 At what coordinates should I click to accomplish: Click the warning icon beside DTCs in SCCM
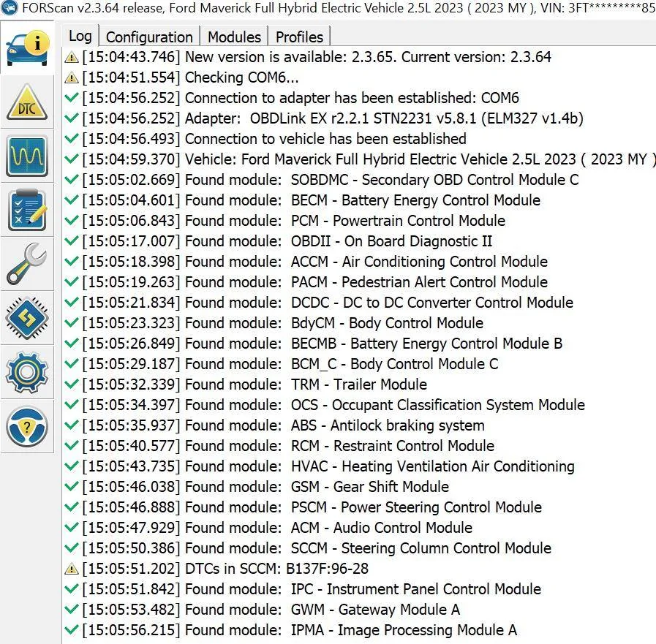click(72, 569)
